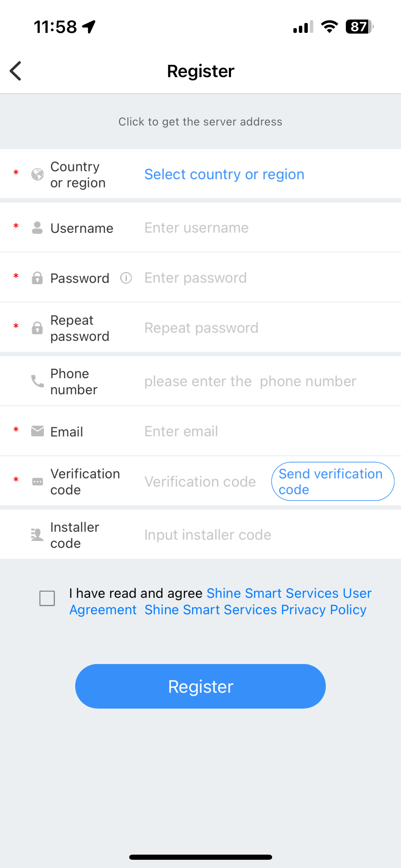Tap the envelope icon beside Email
The image size is (401, 868).
[37, 431]
